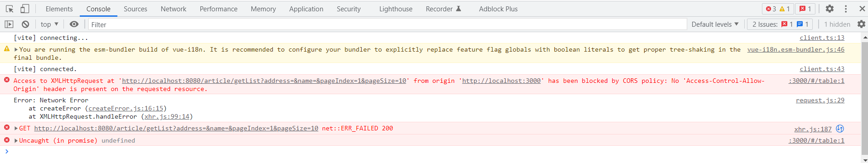This screenshot has height=163, width=868.
Task: Open DevTools settings gear in top bar
Action: (x=829, y=9)
